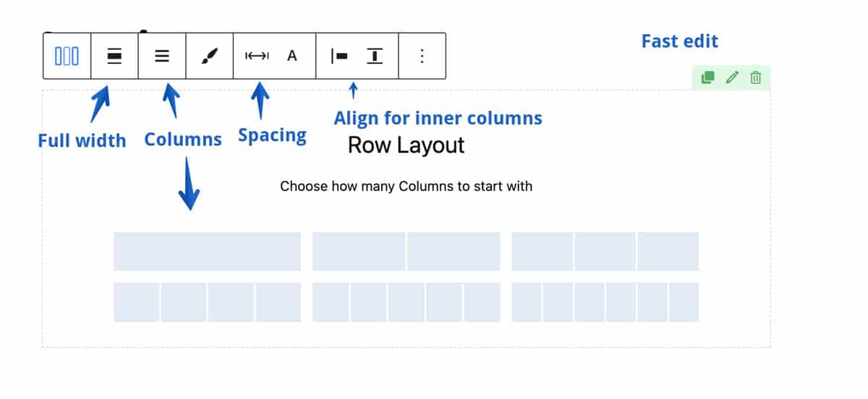Choose the four column layout

pyautogui.click(x=207, y=302)
